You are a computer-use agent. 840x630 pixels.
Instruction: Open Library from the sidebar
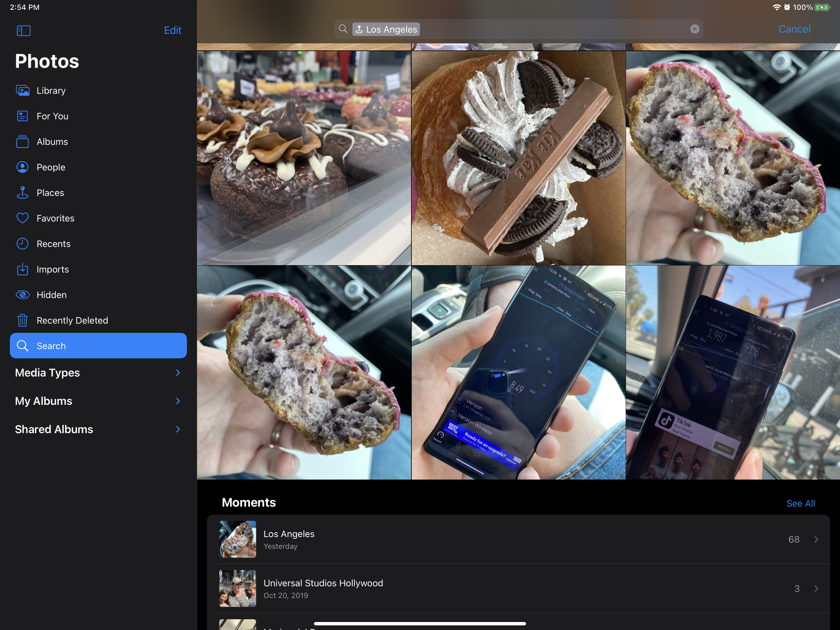(51, 90)
